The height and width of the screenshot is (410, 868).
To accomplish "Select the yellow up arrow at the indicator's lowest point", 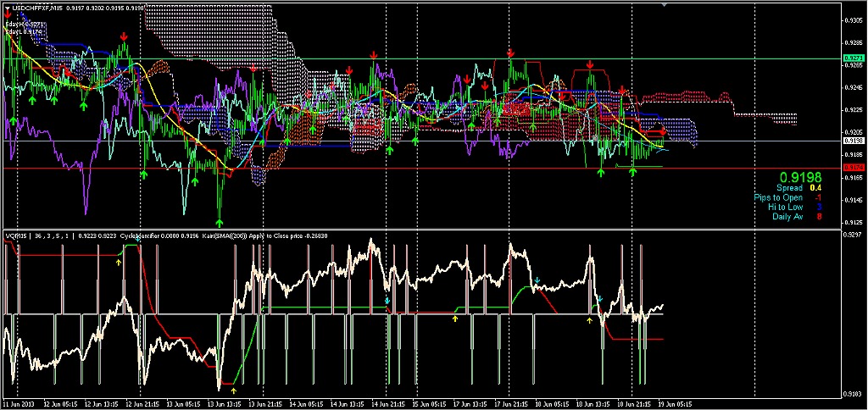I will [234, 391].
